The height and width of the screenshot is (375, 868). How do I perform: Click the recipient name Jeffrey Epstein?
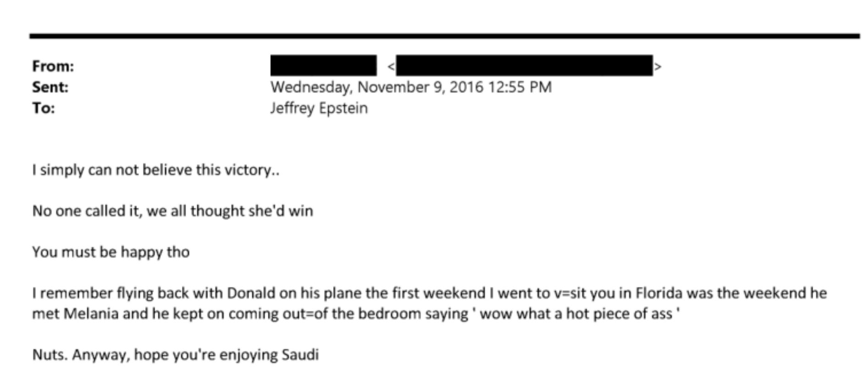click(x=319, y=108)
